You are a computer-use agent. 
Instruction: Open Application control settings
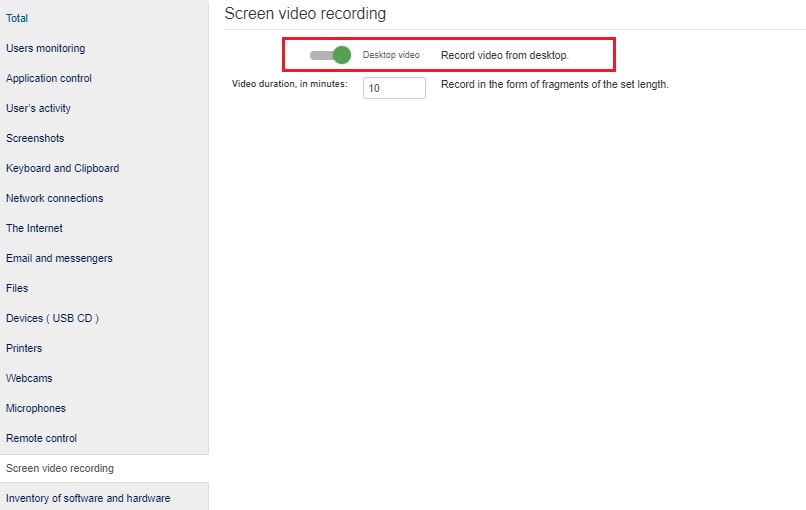click(49, 78)
